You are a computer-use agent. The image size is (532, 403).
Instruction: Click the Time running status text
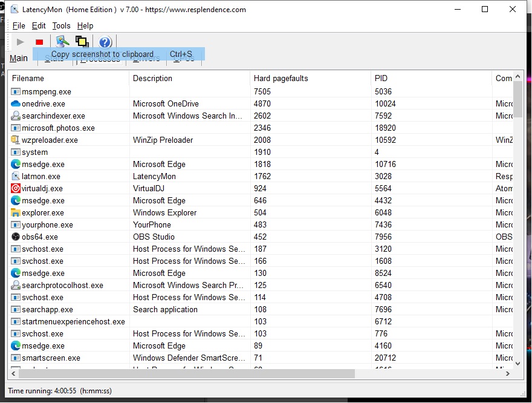tap(60, 391)
